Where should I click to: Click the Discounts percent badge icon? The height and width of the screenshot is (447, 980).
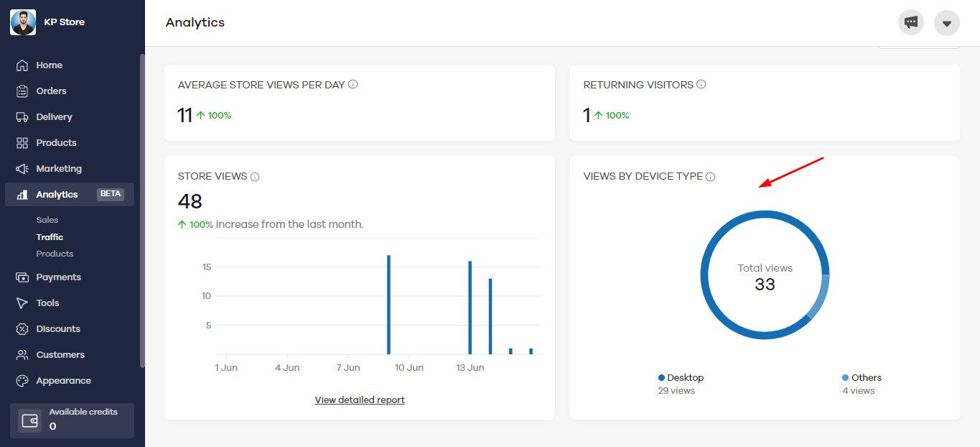(x=22, y=329)
